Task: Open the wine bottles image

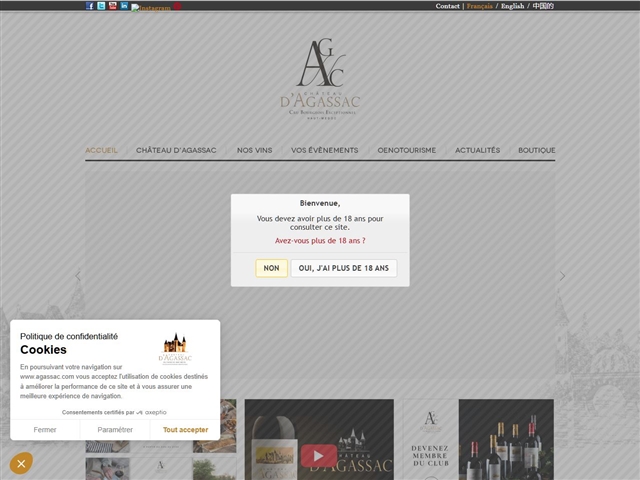Action: point(506,440)
